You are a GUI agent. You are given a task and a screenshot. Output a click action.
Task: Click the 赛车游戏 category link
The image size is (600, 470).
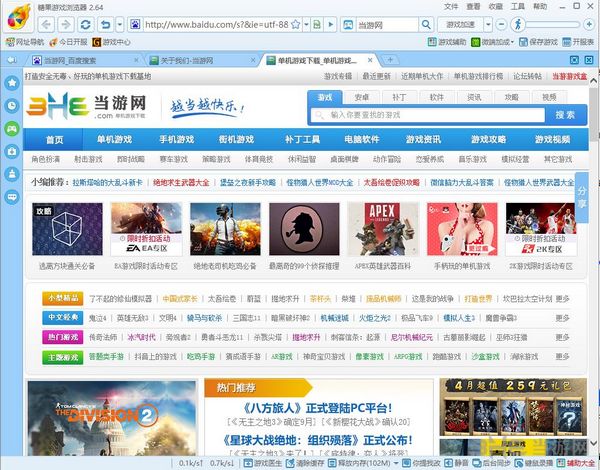click(x=174, y=159)
